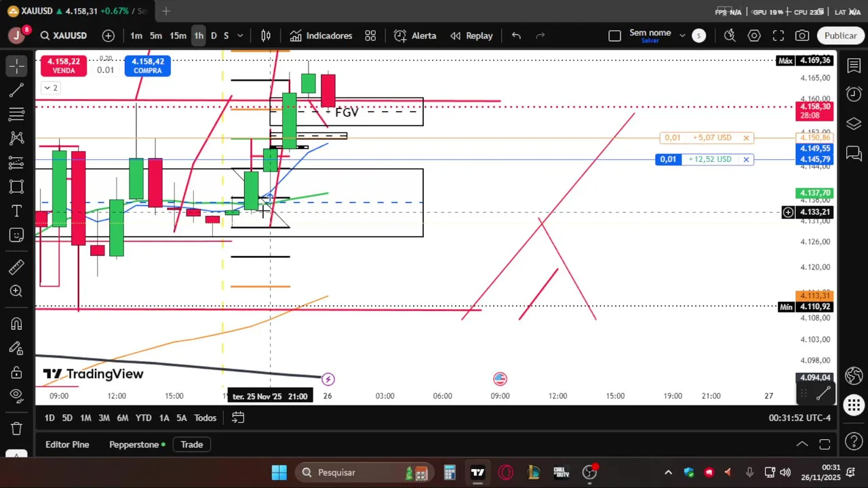Screen dimensions: 868x488
Task: Open Indicadores dialog
Action: 321,36
